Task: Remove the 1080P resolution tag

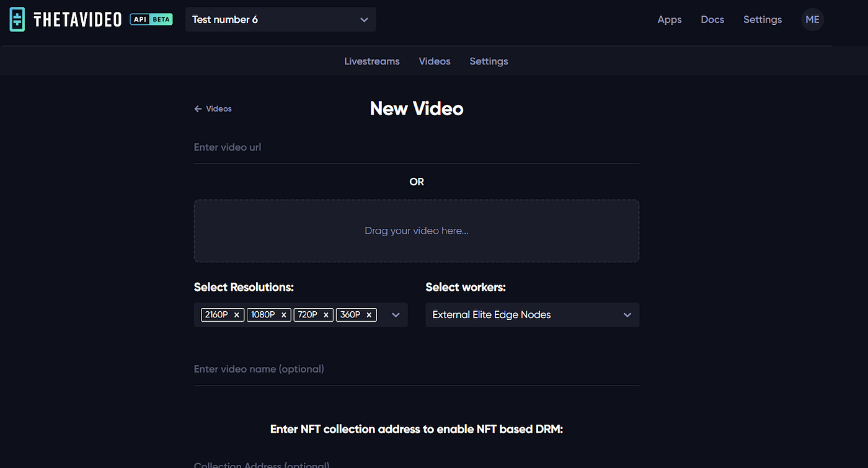Action: click(284, 315)
